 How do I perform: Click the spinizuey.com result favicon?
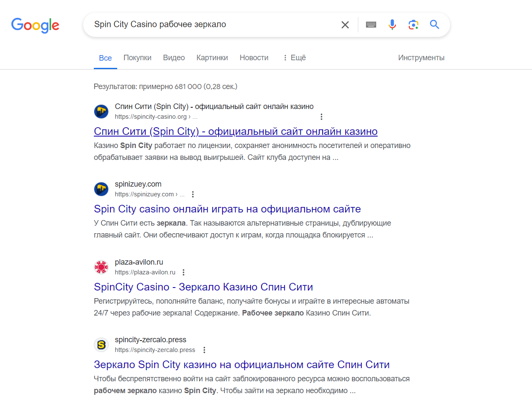[101, 189]
